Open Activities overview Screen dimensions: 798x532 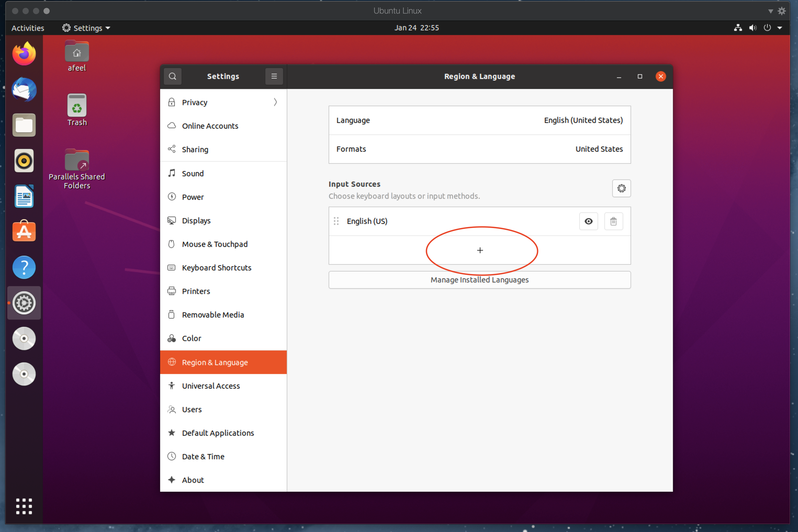pos(27,28)
